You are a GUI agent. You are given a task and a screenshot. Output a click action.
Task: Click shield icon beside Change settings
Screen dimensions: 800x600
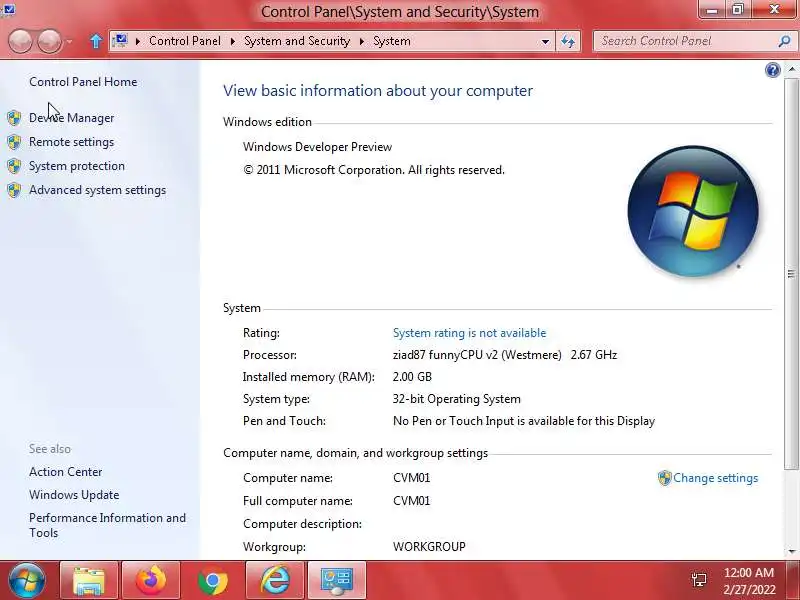click(x=664, y=478)
